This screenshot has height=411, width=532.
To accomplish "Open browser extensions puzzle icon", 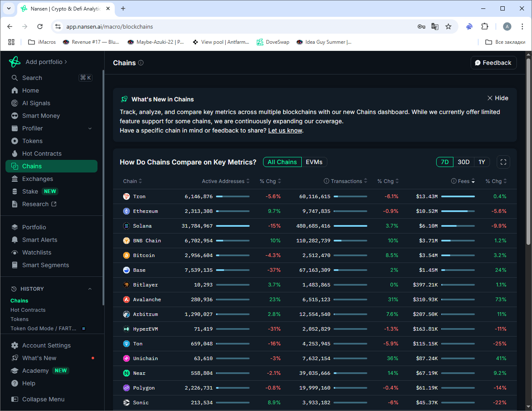I will point(485,27).
